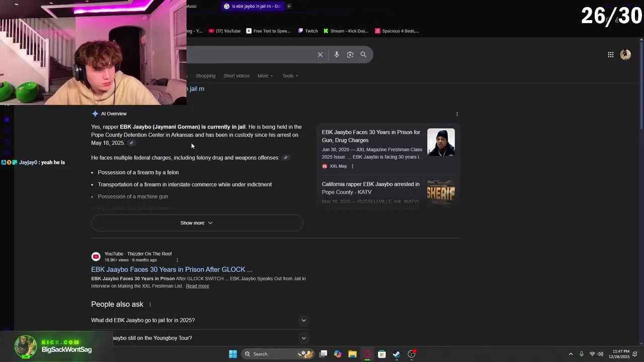
Task: Expand the More search filters dropdown
Action: [x=265, y=76]
